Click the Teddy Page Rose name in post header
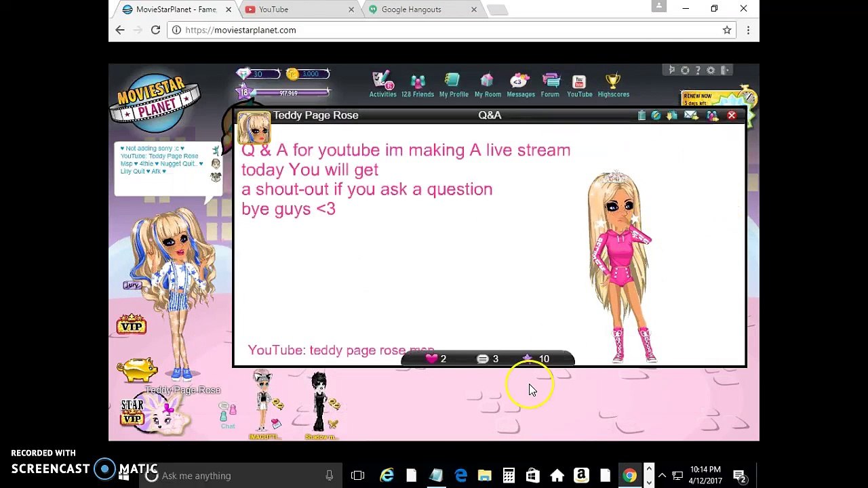This screenshot has width=868, height=488. 315,115
